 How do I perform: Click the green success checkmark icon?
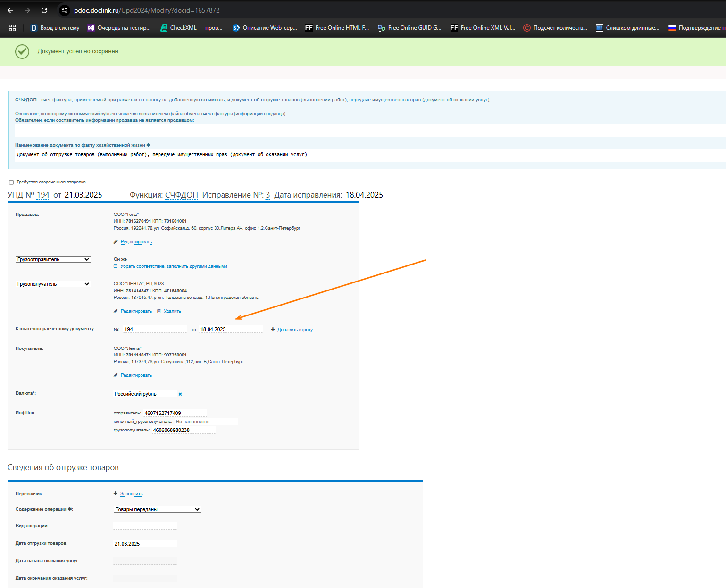coord(22,51)
